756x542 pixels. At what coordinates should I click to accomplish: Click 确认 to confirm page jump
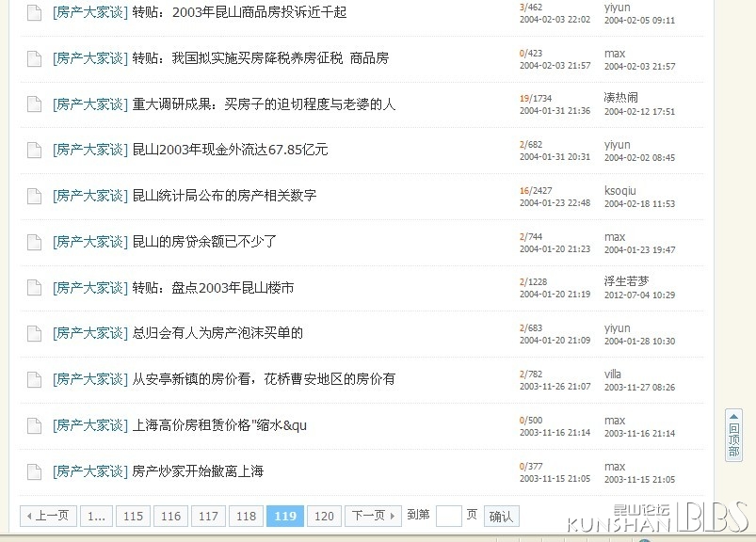501,516
